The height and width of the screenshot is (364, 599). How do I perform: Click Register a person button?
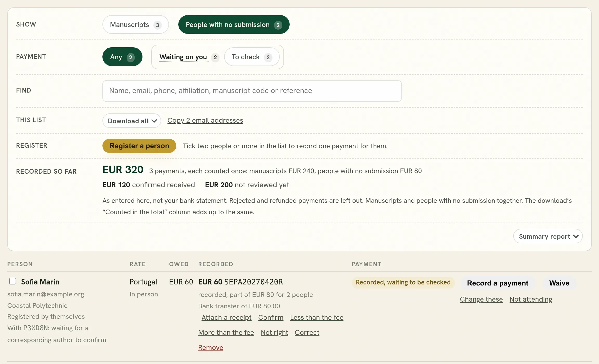coord(139,146)
